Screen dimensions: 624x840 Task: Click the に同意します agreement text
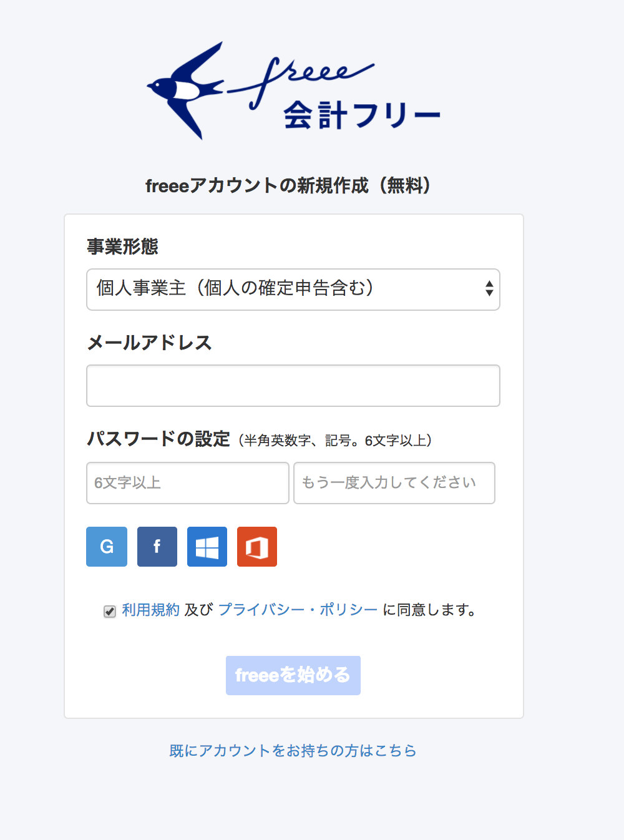click(x=429, y=610)
